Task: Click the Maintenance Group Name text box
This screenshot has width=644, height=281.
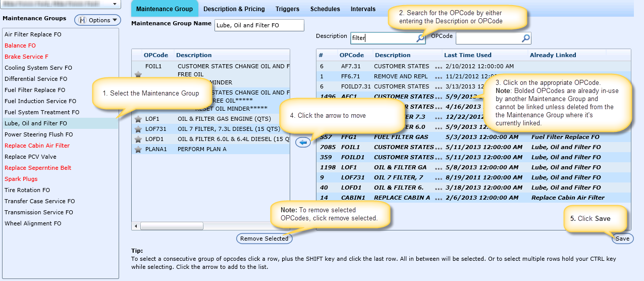Action: tap(259, 25)
